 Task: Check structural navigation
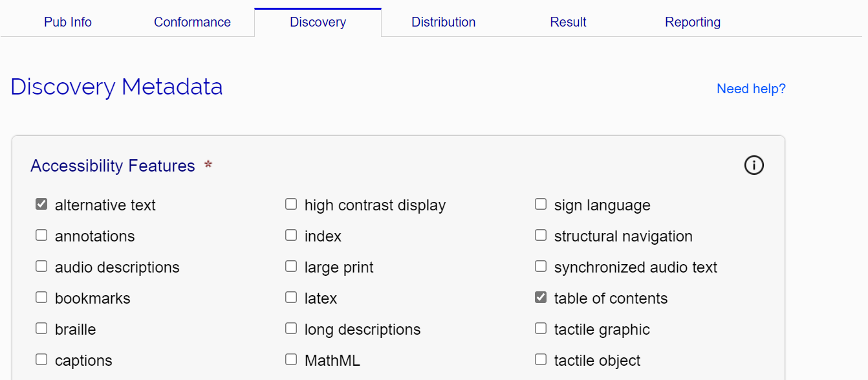[x=541, y=236]
